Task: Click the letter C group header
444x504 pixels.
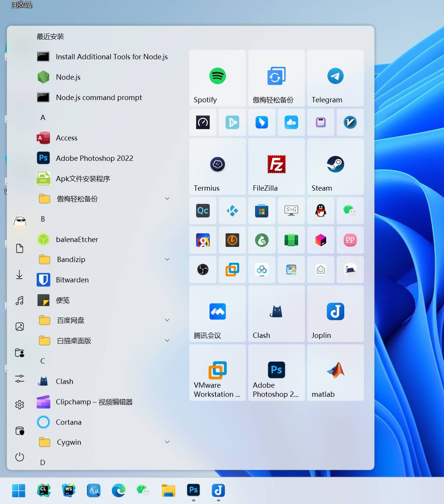Action: [x=43, y=361]
